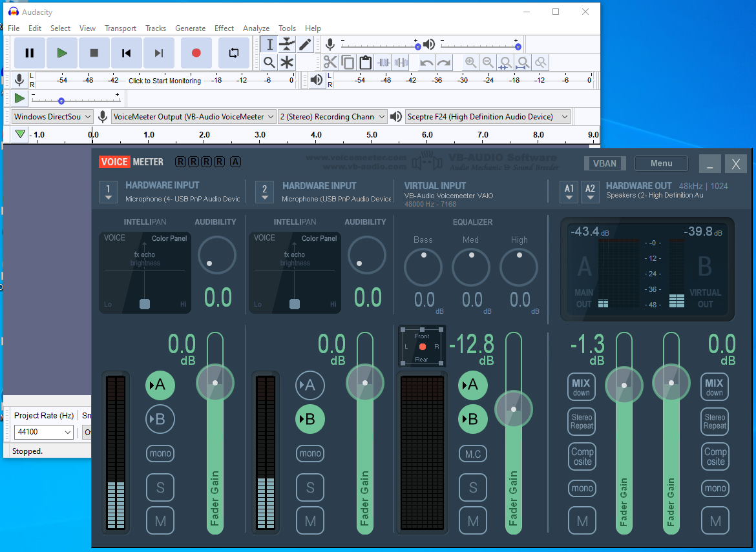Click the Zoom Out icon

pos(488,62)
